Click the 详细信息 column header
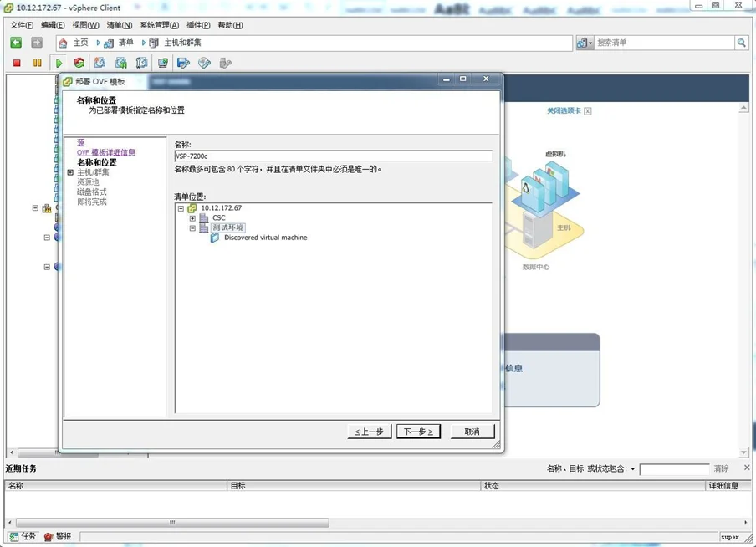This screenshot has height=547, width=756. (x=728, y=486)
